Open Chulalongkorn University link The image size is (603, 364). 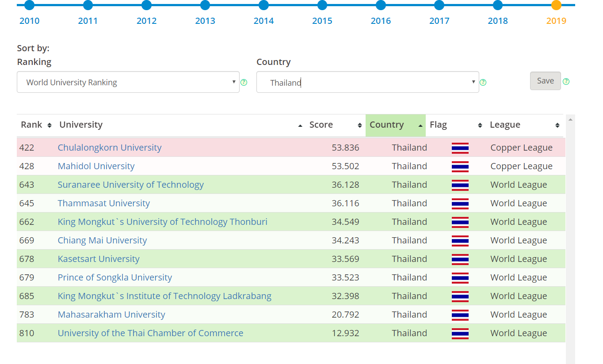point(110,148)
